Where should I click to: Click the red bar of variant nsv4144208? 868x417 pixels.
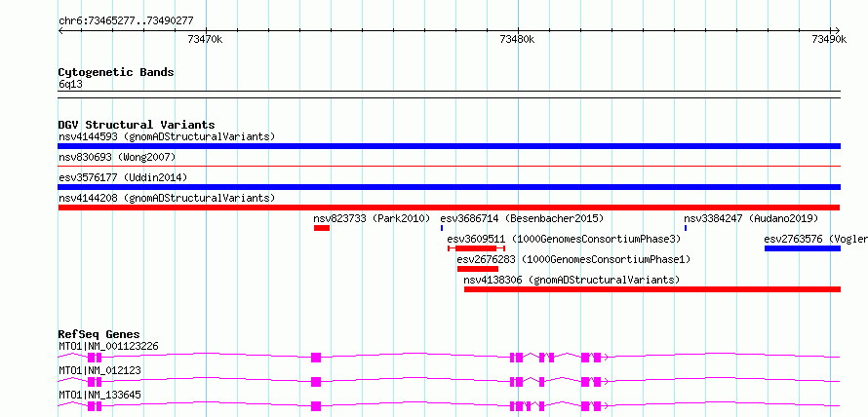point(449,208)
